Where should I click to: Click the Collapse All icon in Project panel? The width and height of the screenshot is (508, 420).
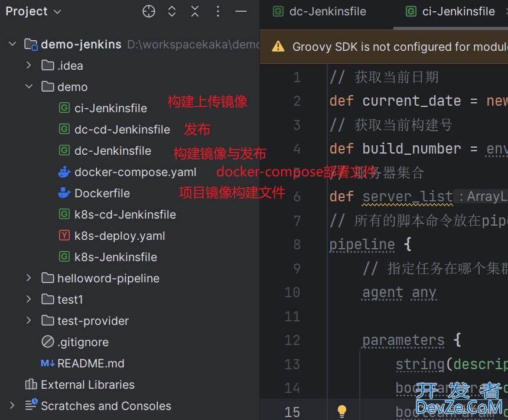click(195, 11)
